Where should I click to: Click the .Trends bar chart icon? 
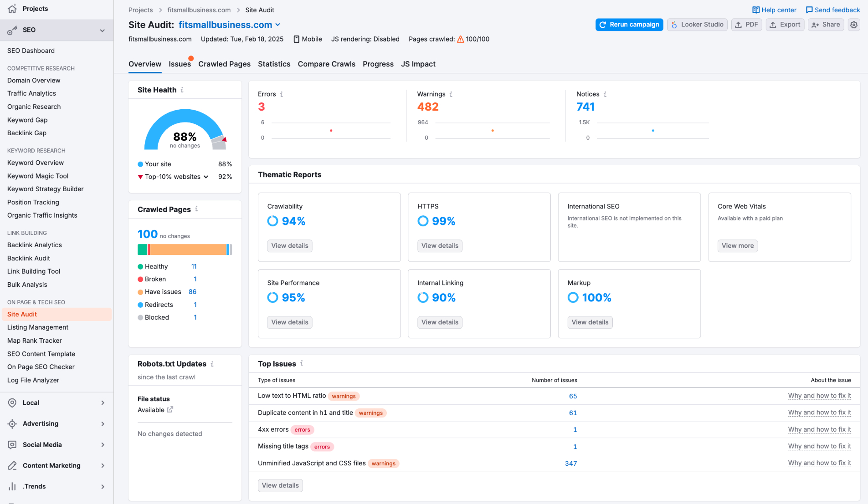[x=12, y=487]
